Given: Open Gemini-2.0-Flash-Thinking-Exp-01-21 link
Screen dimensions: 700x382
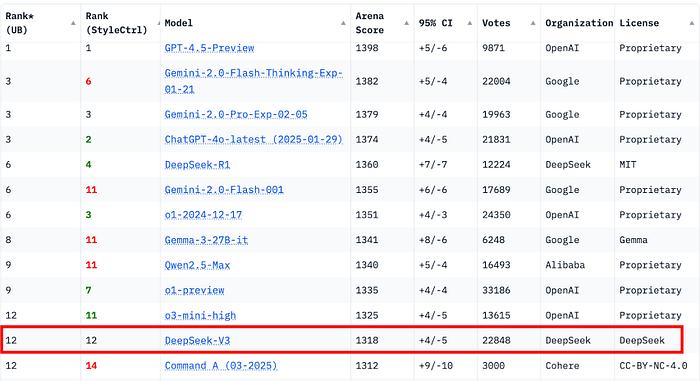Looking at the screenshot, I should (254, 81).
